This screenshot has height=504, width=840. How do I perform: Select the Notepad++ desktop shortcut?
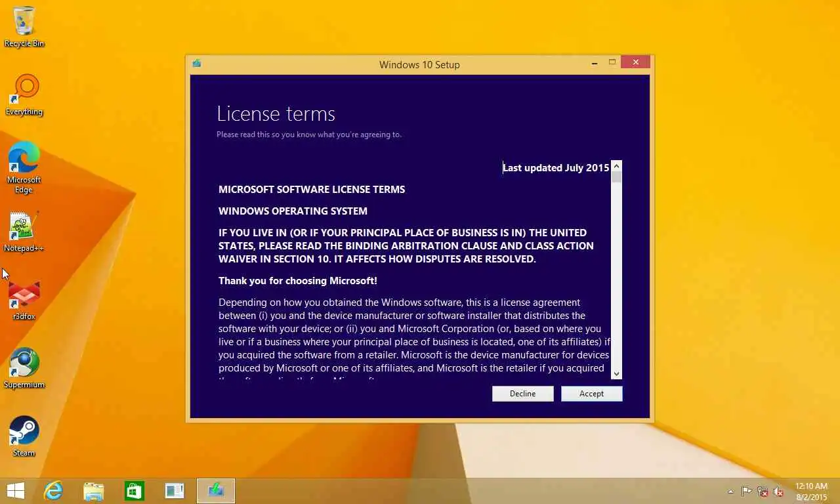coord(24,232)
